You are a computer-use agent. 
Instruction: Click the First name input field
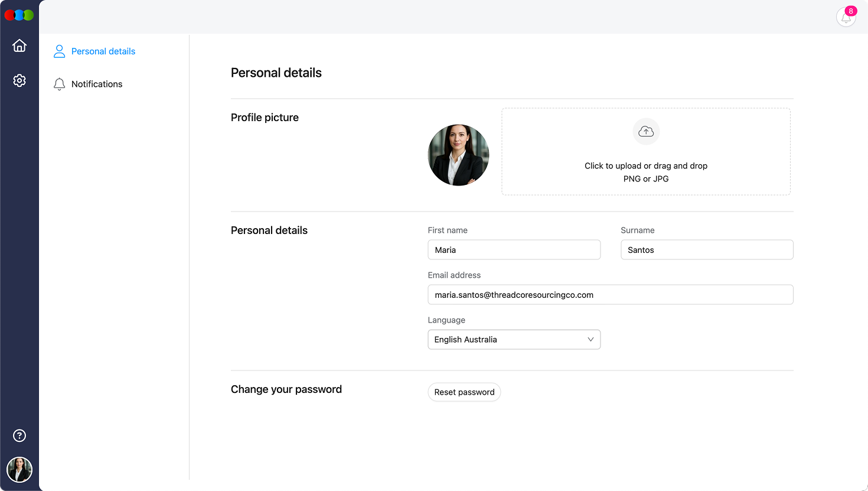point(514,249)
